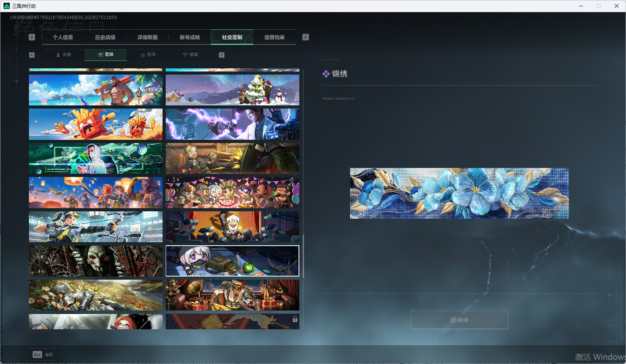Click the D key next sub-tab icon
The width and height of the screenshot is (626, 364).
point(222,55)
